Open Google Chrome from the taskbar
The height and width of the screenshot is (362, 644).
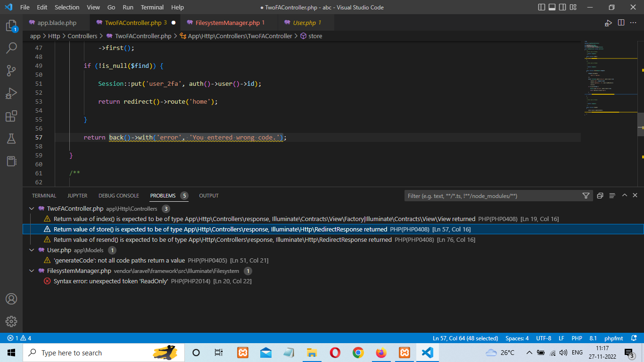[x=358, y=353]
